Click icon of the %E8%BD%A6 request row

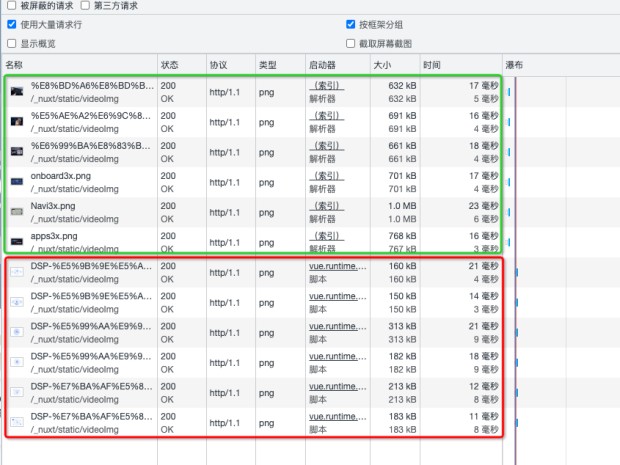(17, 91)
